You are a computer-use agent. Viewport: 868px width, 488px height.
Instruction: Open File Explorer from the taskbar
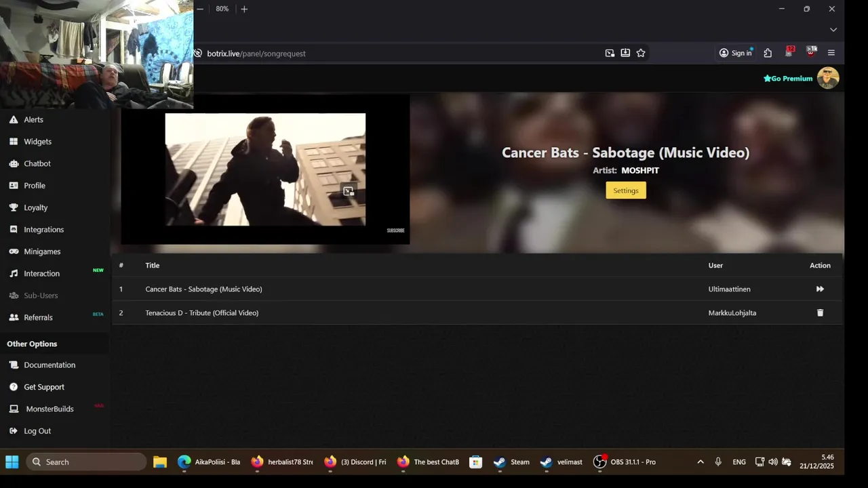pos(160,462)
